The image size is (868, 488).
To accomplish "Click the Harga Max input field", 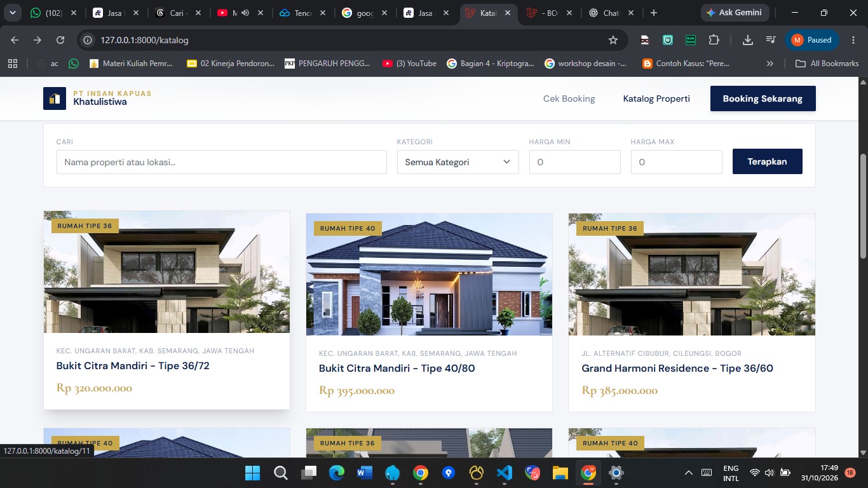I will 676,162.
